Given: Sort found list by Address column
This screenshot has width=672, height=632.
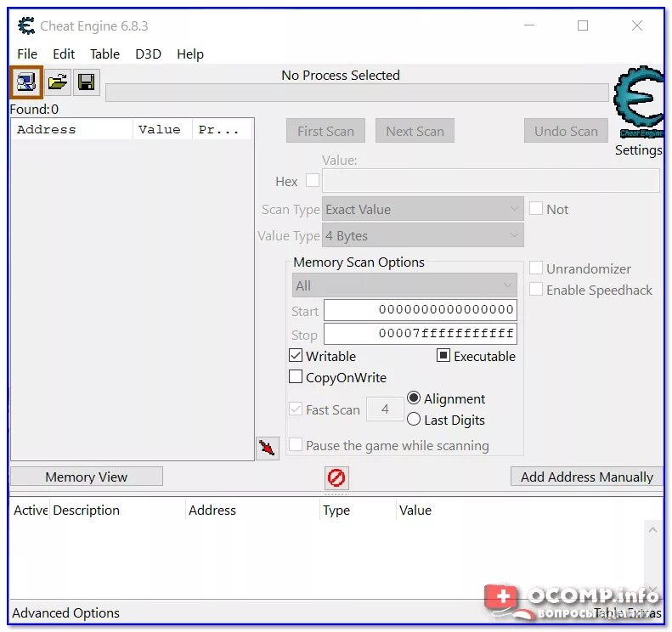Looking at the screenshot, I should [x=71, y=129].
